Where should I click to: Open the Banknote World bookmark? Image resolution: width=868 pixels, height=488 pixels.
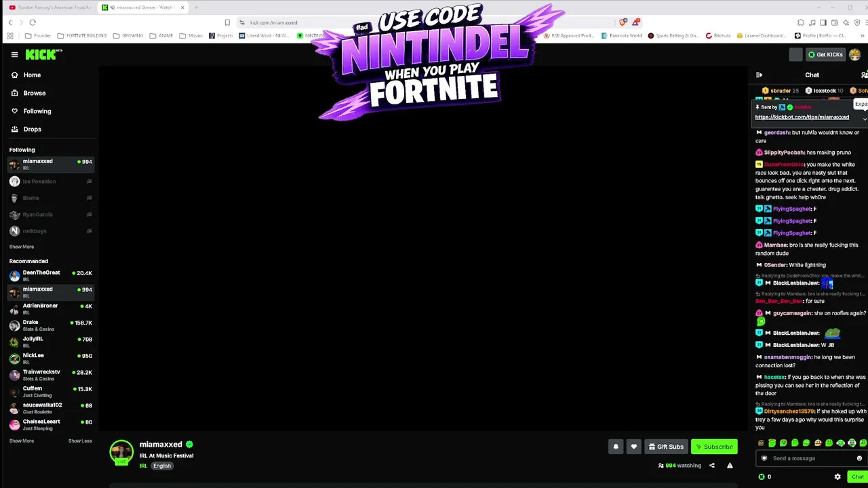coord(621,36)
